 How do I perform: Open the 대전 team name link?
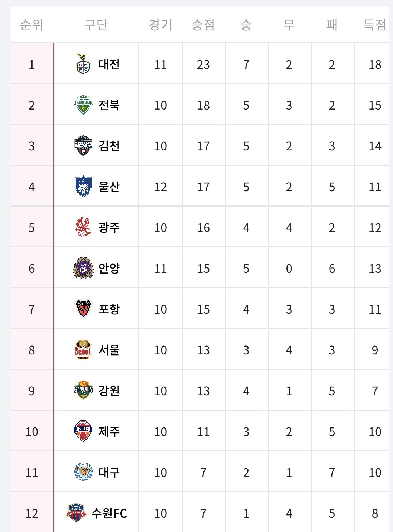click(109, 64)
